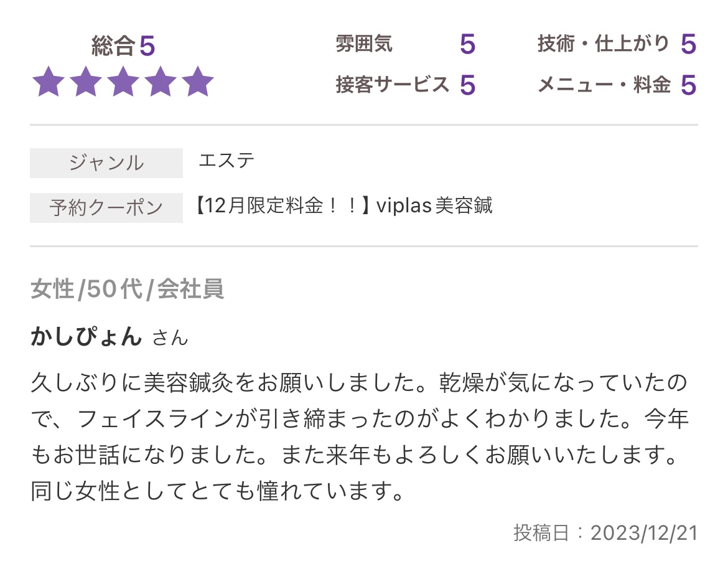
Task: Click the second purple rating star
Action: [x=85, y=83]
